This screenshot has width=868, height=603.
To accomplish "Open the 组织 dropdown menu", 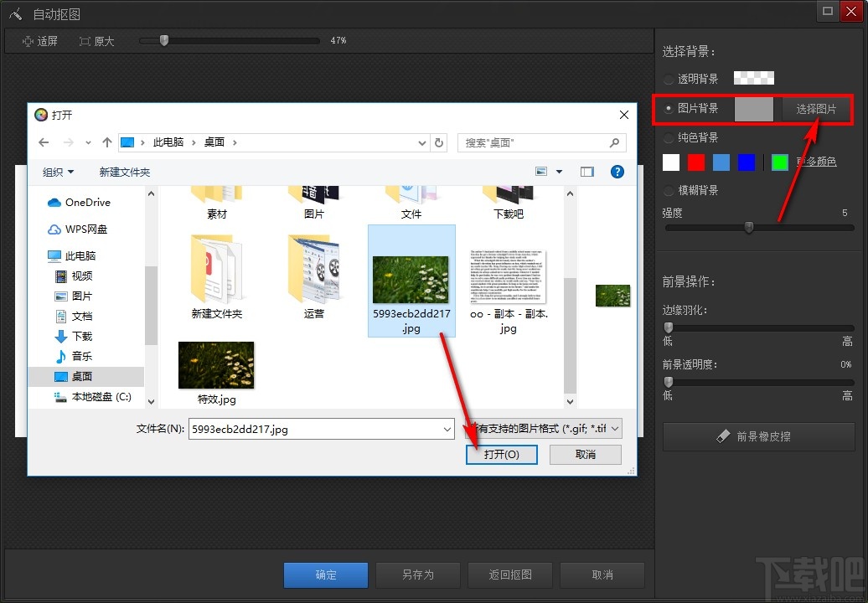I will click(58, 172).
